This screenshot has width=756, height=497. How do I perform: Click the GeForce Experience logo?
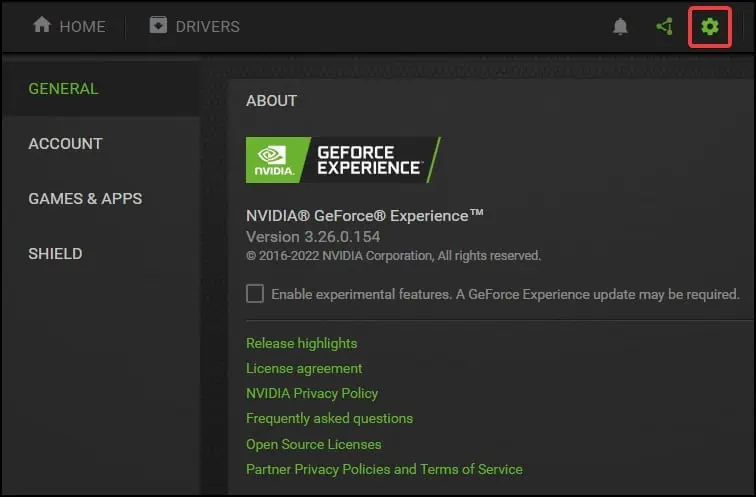pyautogui.click(x=343, y=160)
